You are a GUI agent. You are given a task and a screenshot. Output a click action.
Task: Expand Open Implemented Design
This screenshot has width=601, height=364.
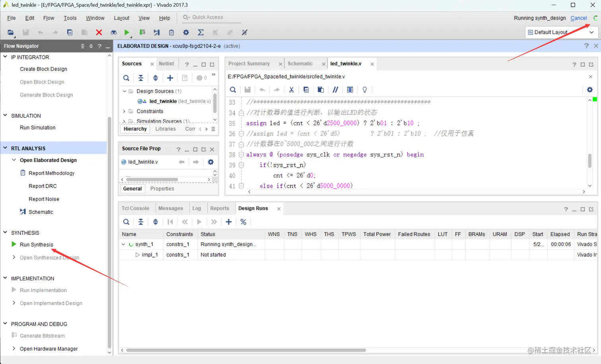[x=14, y=303]
